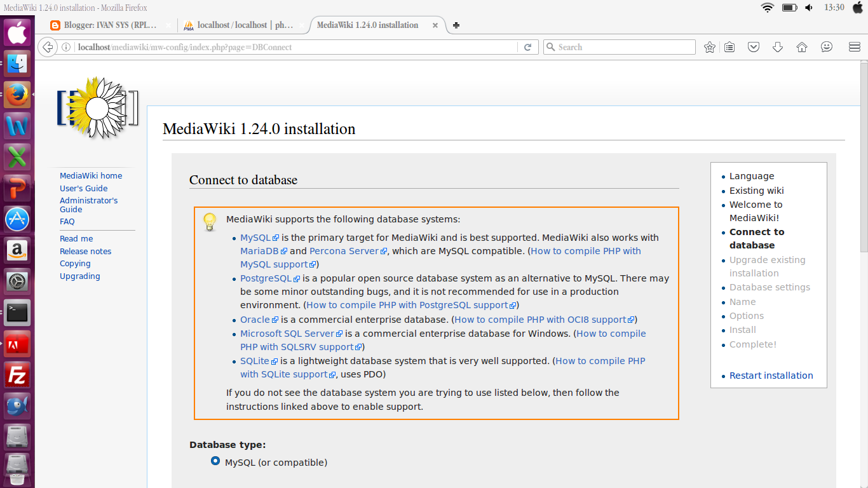Open the MediaWiki home sidebar link

(x=91, y=176)
